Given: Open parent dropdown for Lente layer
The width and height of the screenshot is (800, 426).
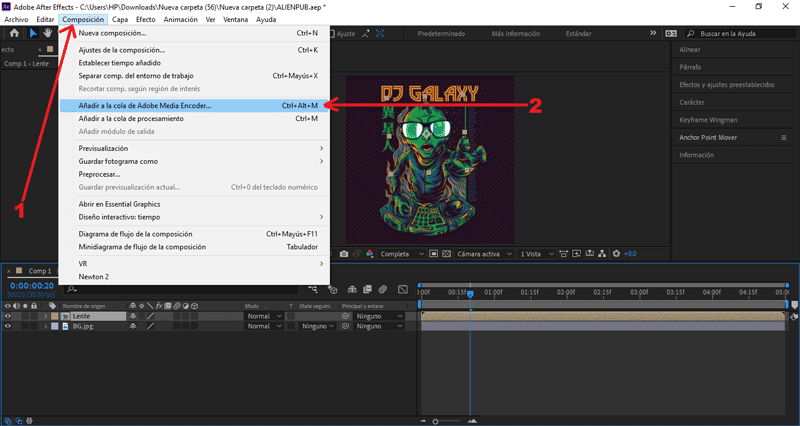Looking at the screenshot, I should click(379, 316).
